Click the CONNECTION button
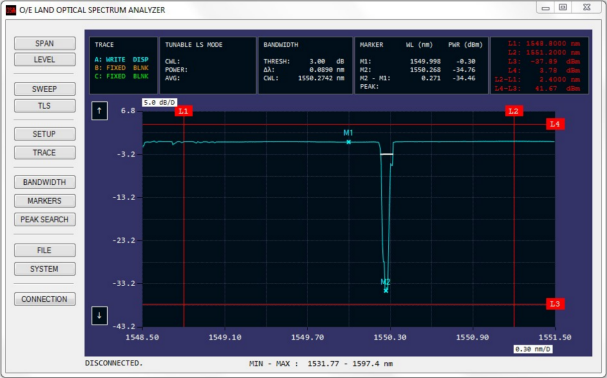This screenshot has height=378, width=607. [45, 299]
